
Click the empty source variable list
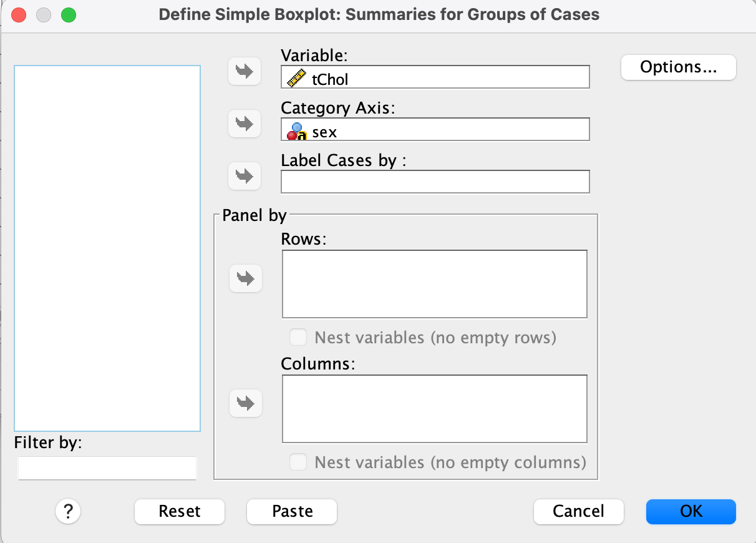click(x=107, y=248)
